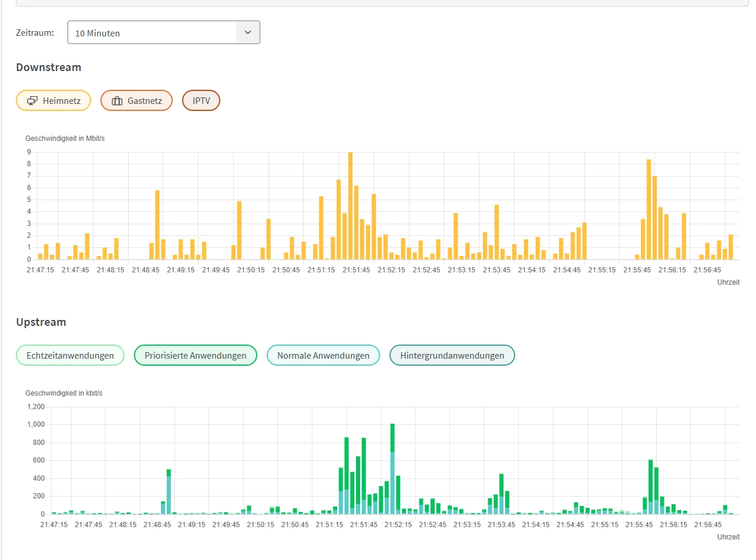The width and height of the screenshot is (756, 560).
Task: Toggle Echtzeitanwendungen upstream series
Action: [x=70, y=355]
